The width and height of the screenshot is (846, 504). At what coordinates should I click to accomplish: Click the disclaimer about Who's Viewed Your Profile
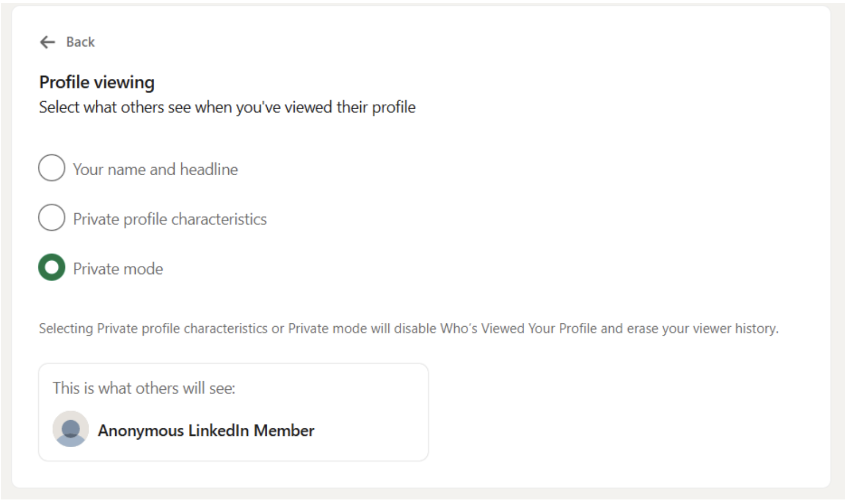[x=408, y=328]
